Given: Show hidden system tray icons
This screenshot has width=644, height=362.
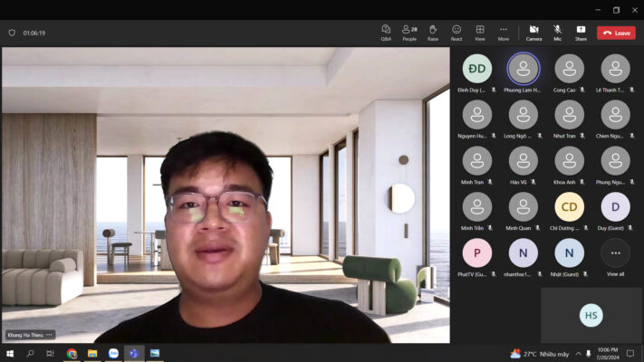Looking at the screenshot, I should coord(578,353).
